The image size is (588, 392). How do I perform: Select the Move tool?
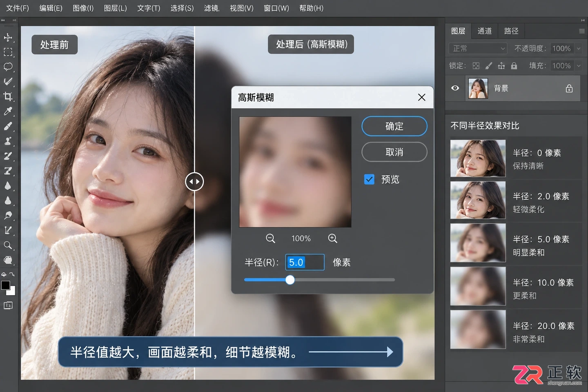click(8, 38)
